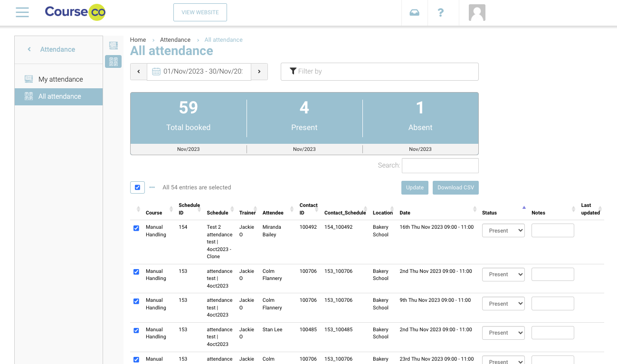Click the My attendance icon in mini sidebar
This screenshot has height=364, width=617.
(x=113, y=46)
